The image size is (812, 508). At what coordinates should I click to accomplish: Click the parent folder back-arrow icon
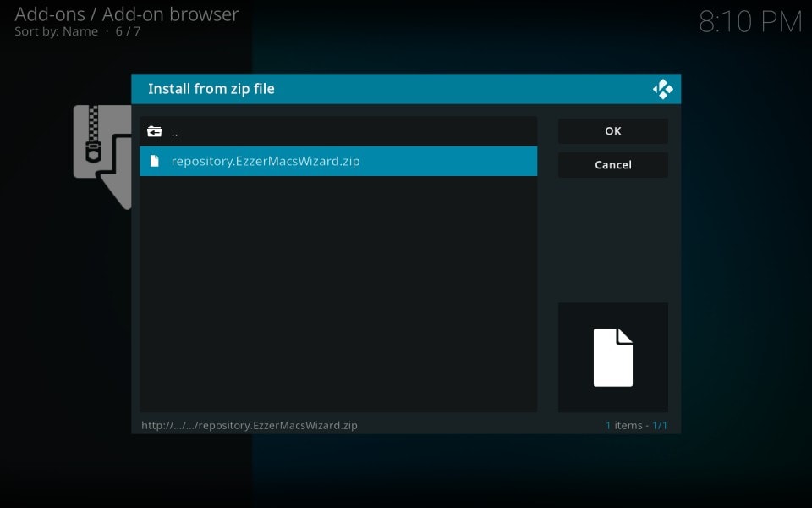[154, 132]
